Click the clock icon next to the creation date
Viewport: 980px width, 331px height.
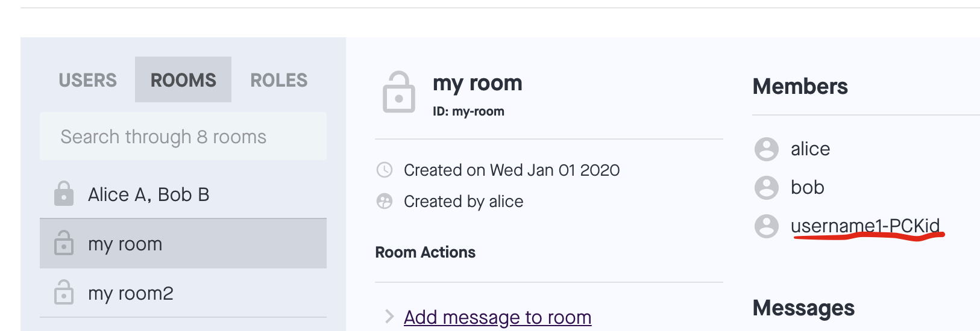(385, 170)
